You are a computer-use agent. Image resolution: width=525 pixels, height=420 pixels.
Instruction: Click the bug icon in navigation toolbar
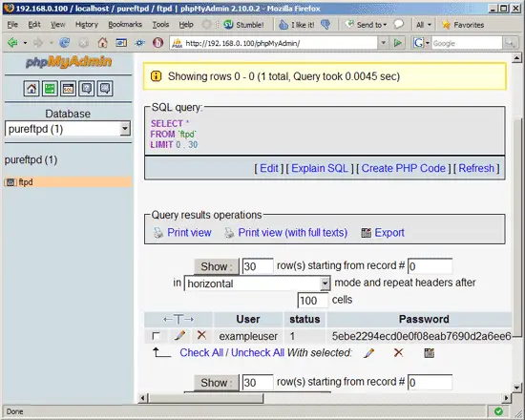(x=139, y=43)
